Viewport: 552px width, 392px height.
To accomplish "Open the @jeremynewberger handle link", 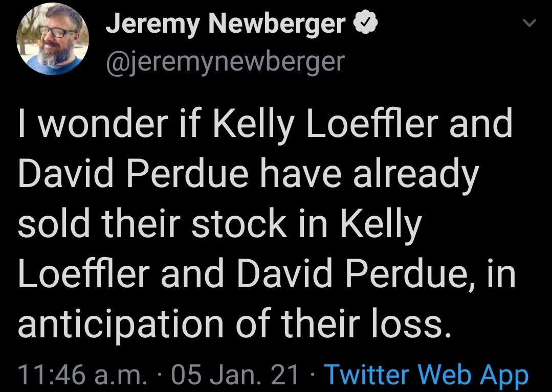I will (225, 61).
